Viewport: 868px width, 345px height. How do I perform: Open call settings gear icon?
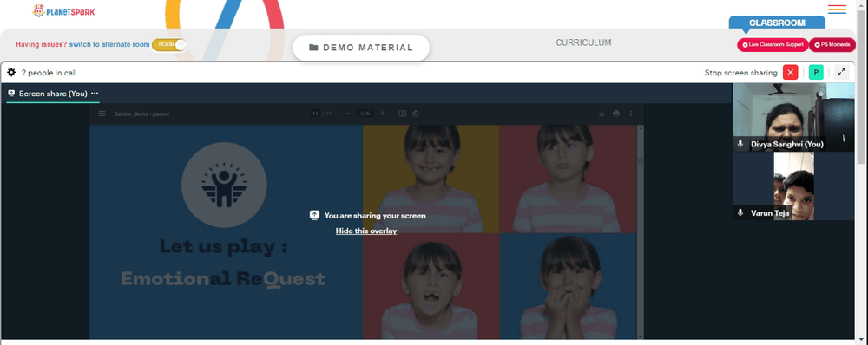coord(11,73)
